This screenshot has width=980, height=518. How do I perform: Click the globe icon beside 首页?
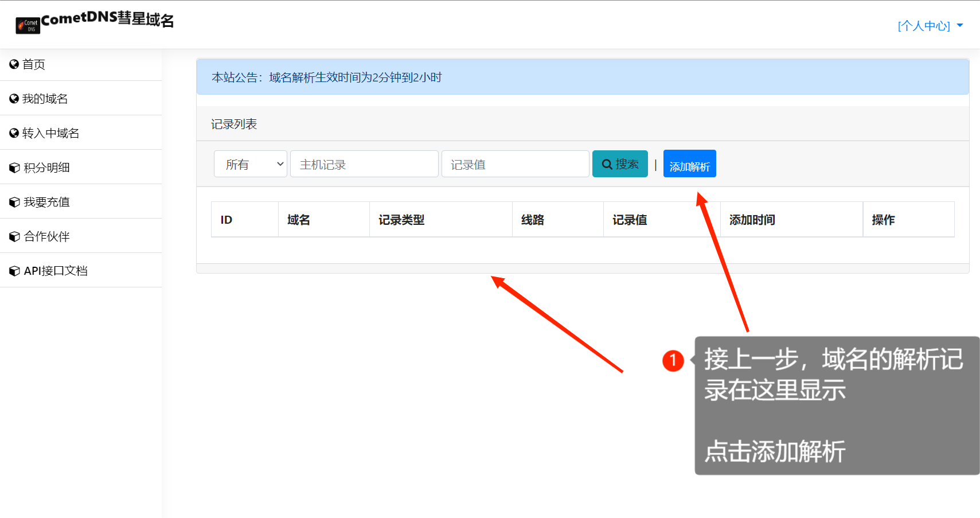tap(14, 64)
